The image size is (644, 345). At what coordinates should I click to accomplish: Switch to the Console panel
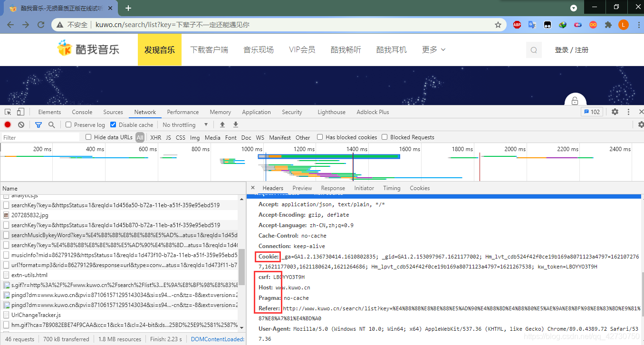pyautogui.click(x=82, y=112)
